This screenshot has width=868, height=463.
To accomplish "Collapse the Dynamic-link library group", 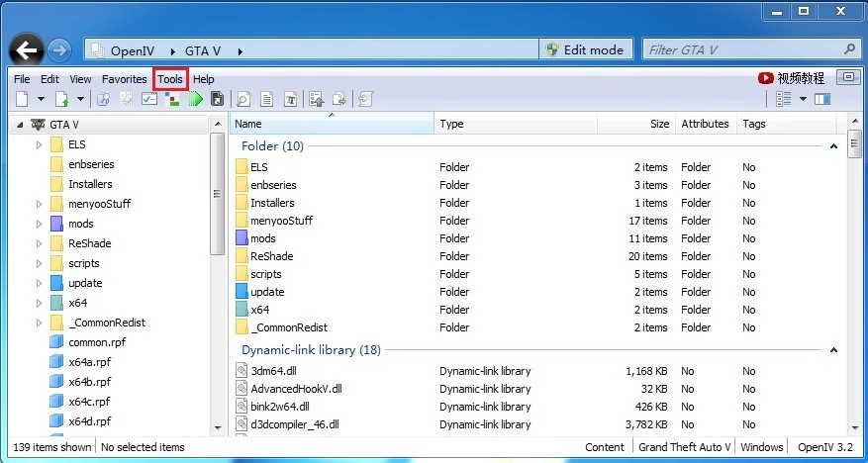I will coord(833,350).
